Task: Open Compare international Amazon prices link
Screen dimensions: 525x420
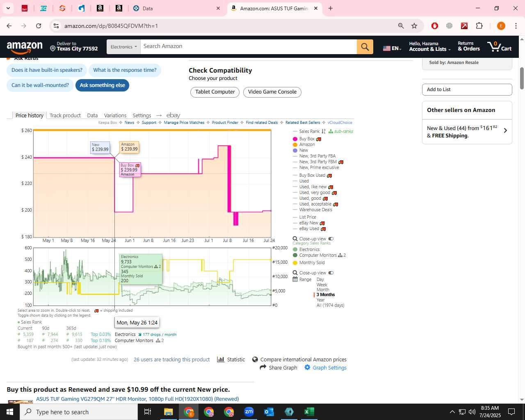Action: (303, 359)
